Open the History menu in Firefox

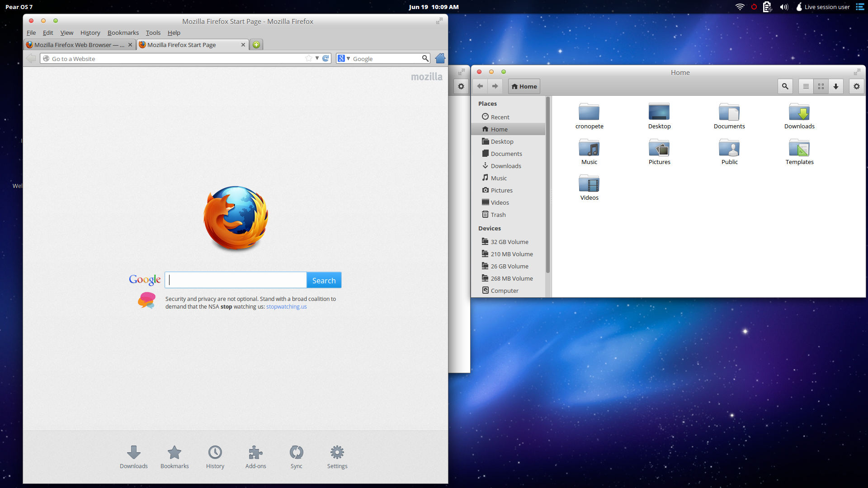click(x=90, y=33)
